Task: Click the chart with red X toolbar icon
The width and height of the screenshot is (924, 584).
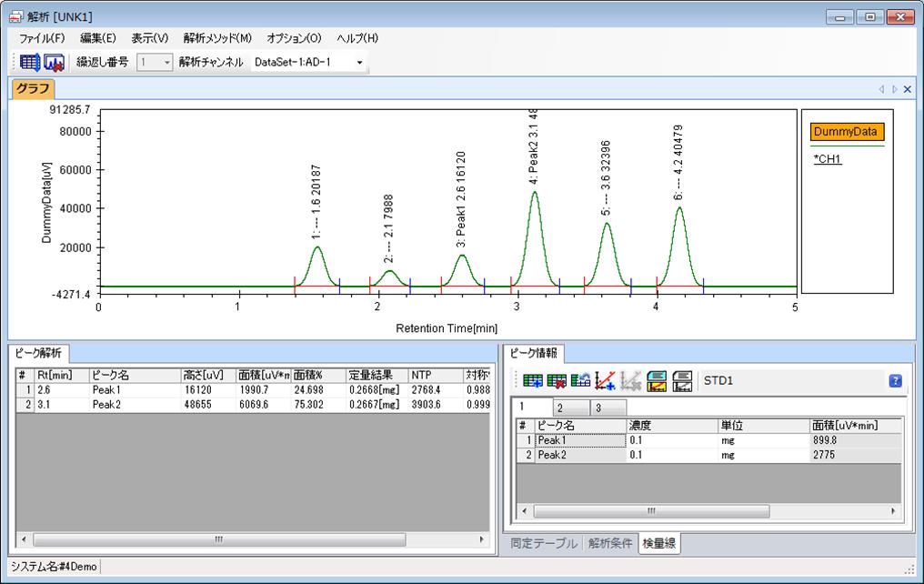Action: tap(54, 63)
